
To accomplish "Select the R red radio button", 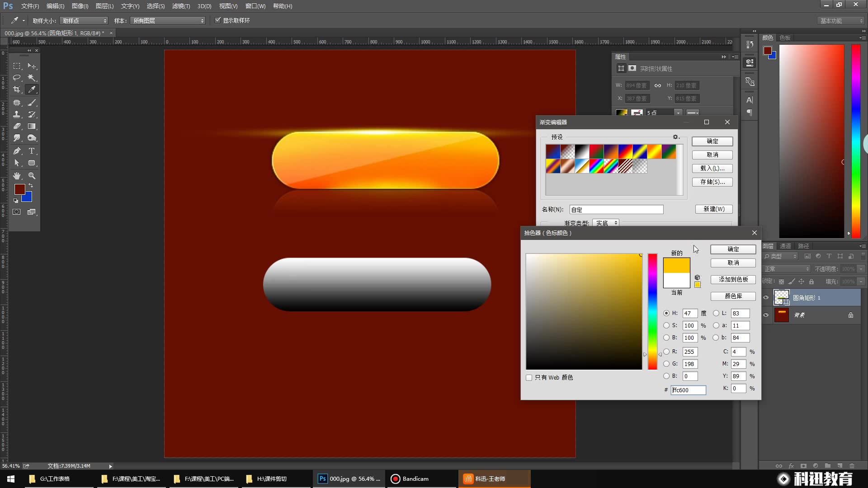I will (666, 352).
